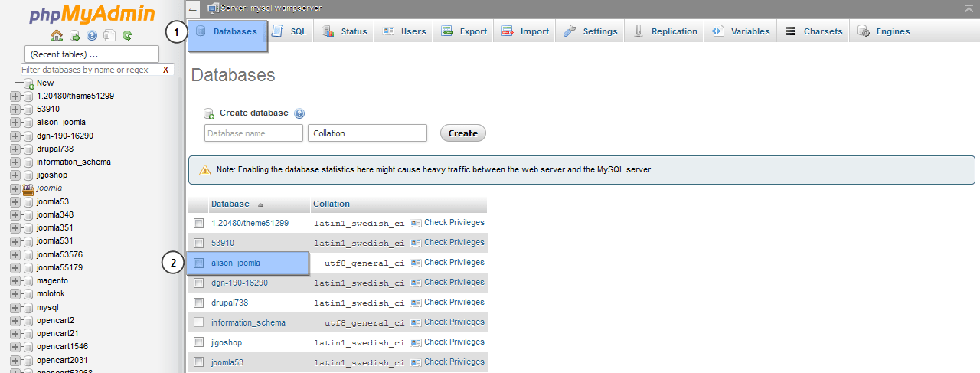The image size is (980, 373).
Task: Check the dgn-190-16290 row checkbox
Action: (198, 283)
